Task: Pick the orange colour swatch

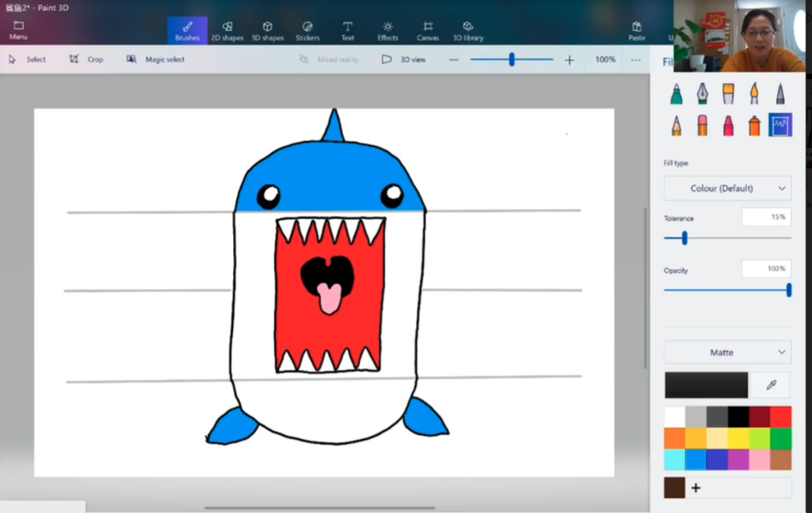Action: click(674, 439)
